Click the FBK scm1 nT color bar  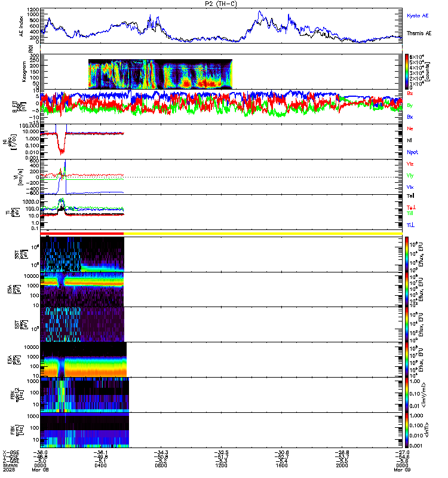click(x=407, y=430)
